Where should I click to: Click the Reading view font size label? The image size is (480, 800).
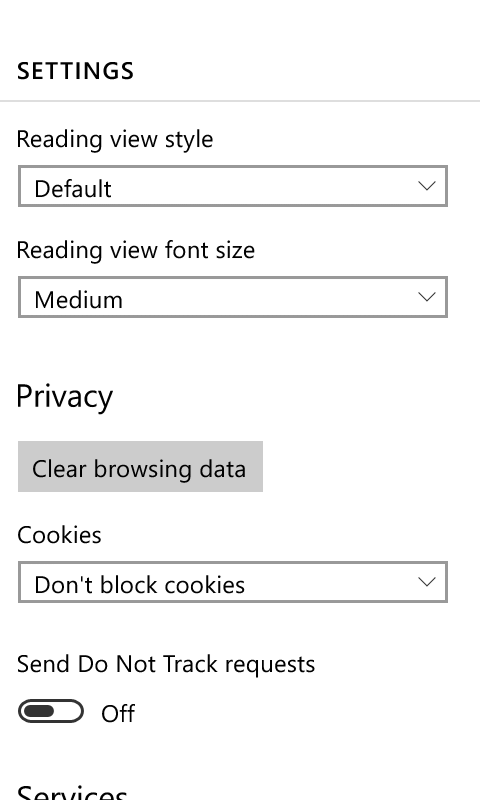136,251
